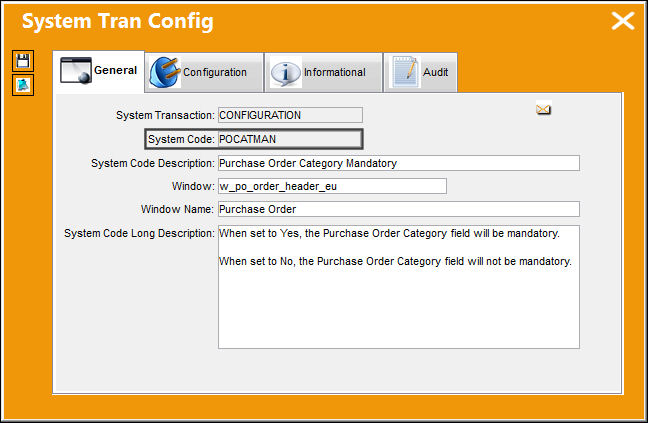Viewport: 648px width, 423px height.
Task: Click the System Transaction field
Action: 290,115
